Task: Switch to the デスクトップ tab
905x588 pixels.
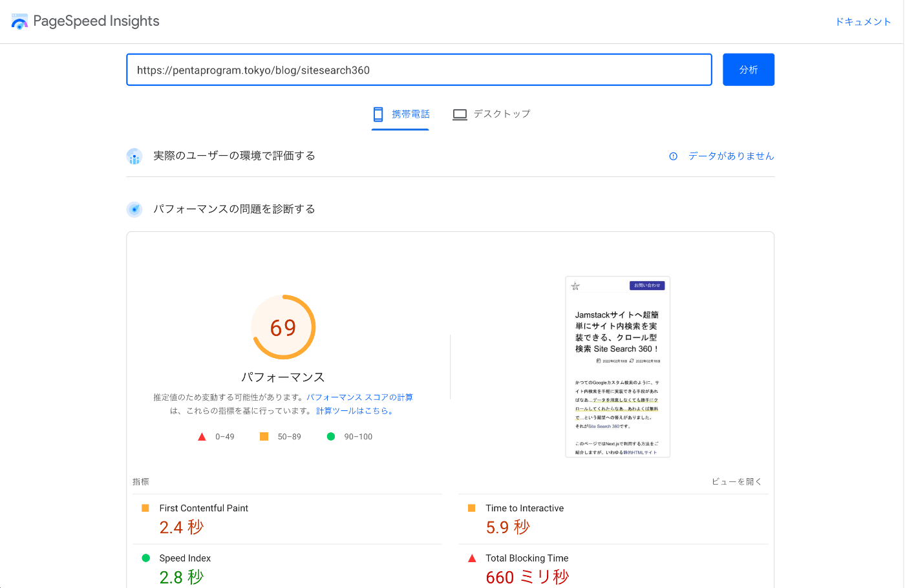Action: click(x=492, y=114)
